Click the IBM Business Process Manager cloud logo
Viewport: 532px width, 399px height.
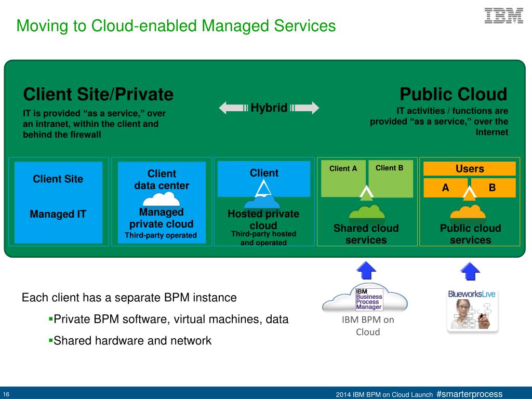point(365,298)
